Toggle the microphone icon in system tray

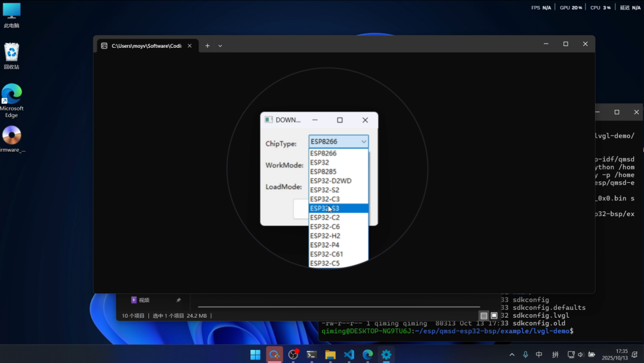click(x=525, y=355)
